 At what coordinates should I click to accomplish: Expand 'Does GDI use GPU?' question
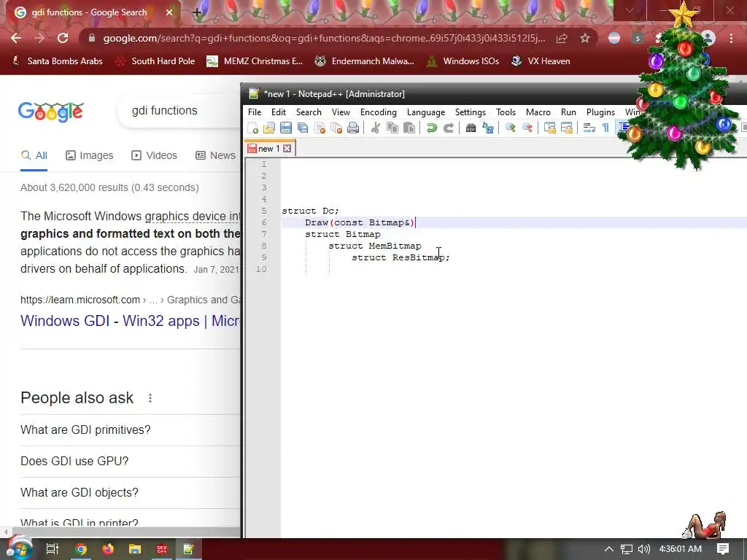[130, 462]
